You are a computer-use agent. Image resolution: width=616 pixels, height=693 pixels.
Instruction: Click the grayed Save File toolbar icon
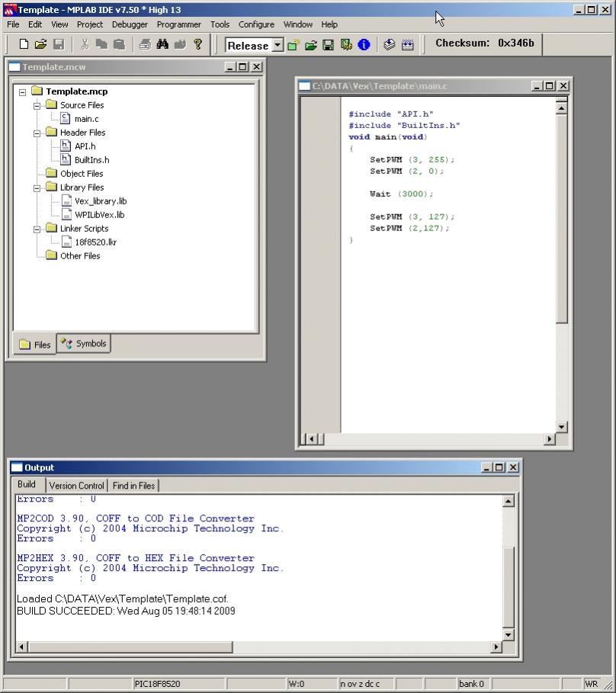(x=59, y=43)
